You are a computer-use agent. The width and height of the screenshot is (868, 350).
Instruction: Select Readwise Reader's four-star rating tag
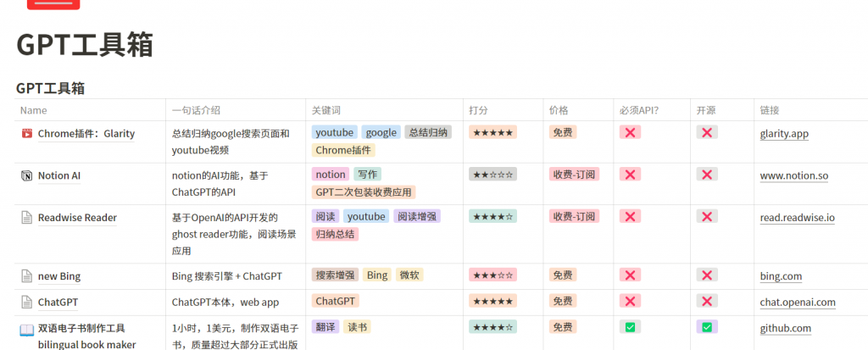pos(492,217)
